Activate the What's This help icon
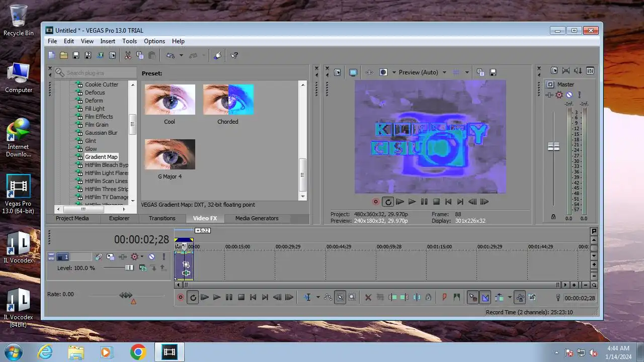Image resolution: width=644 pixels, height=362 pixels. 234,56
